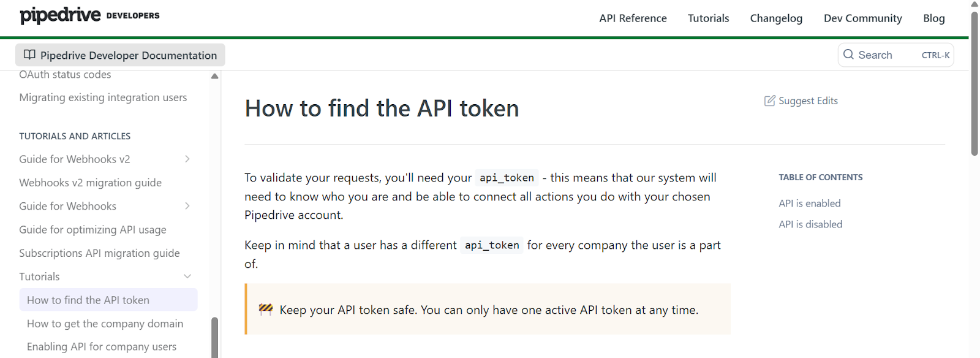Image resolution: width=980 pixels, height=358 pixels.
Task: Open the Tutorials top navigation link
Action: coord(708,18)
